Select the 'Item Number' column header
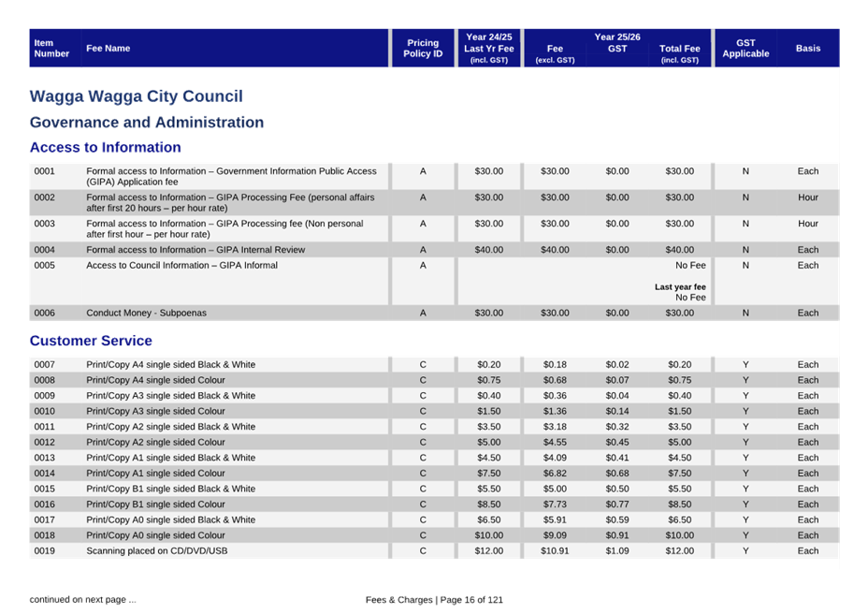868x614 pixels. pyautogui.click(x=51, y=49)
